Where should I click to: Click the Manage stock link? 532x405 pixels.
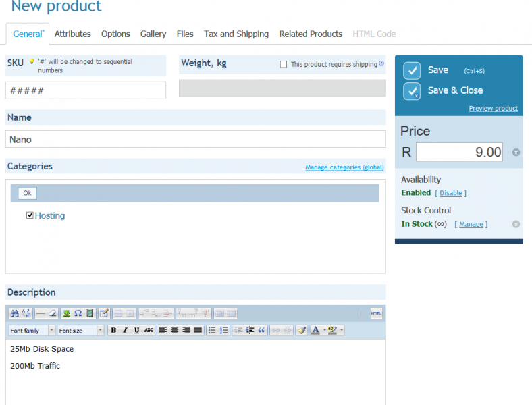click(471, 225)
